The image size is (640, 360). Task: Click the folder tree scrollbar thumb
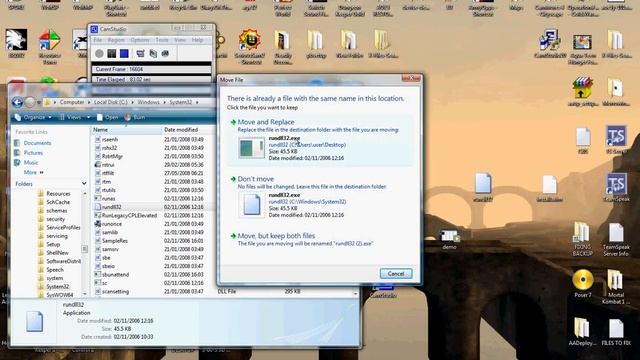[x=84, y=248]
